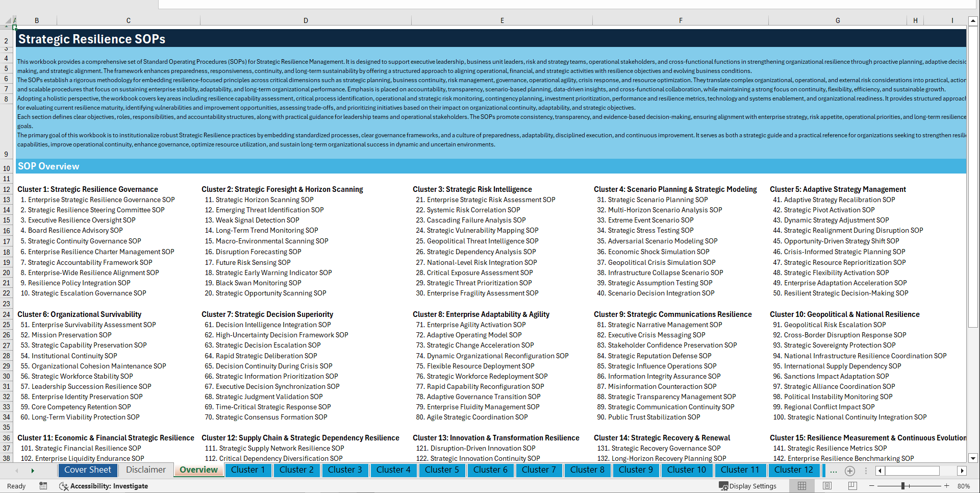Image resolution: width=980 pixels, height=493 pixels.
Task: Switch to Page Layout view
Action: click(827, 486)
